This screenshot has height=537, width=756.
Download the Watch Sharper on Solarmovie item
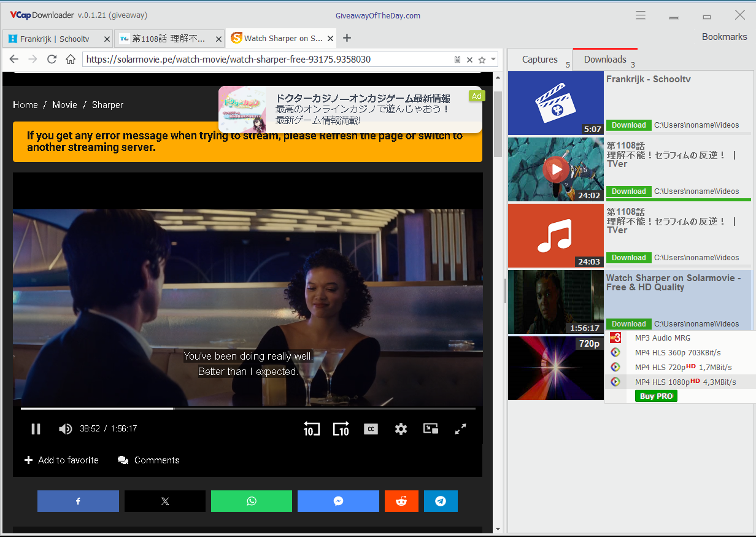tap(629, 324)
